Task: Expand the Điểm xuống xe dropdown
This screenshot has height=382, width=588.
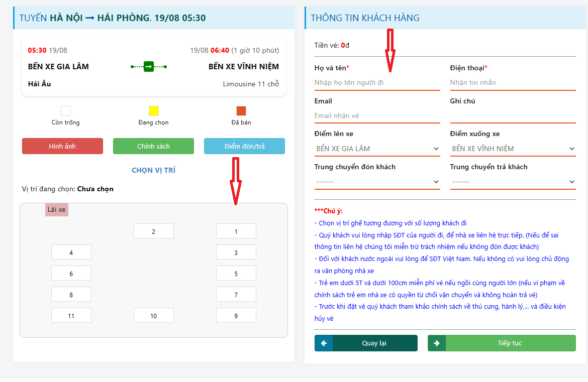Action: (513, 149)
